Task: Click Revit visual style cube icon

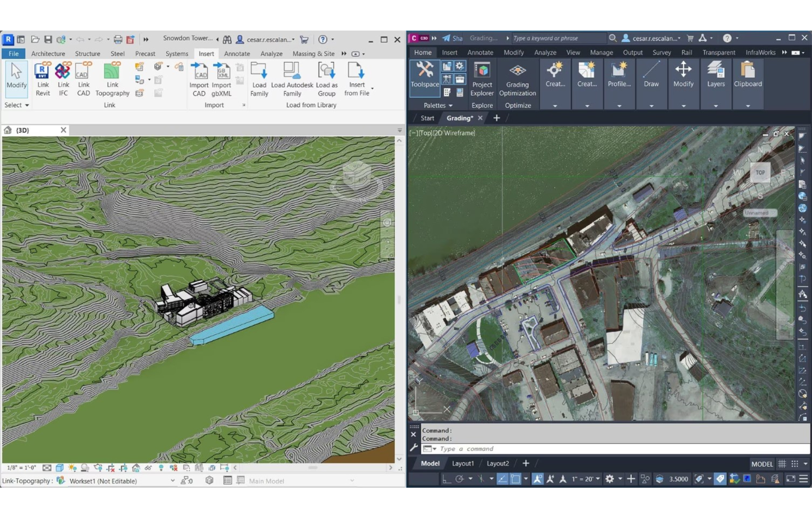Action: click(x=59, y=468)
